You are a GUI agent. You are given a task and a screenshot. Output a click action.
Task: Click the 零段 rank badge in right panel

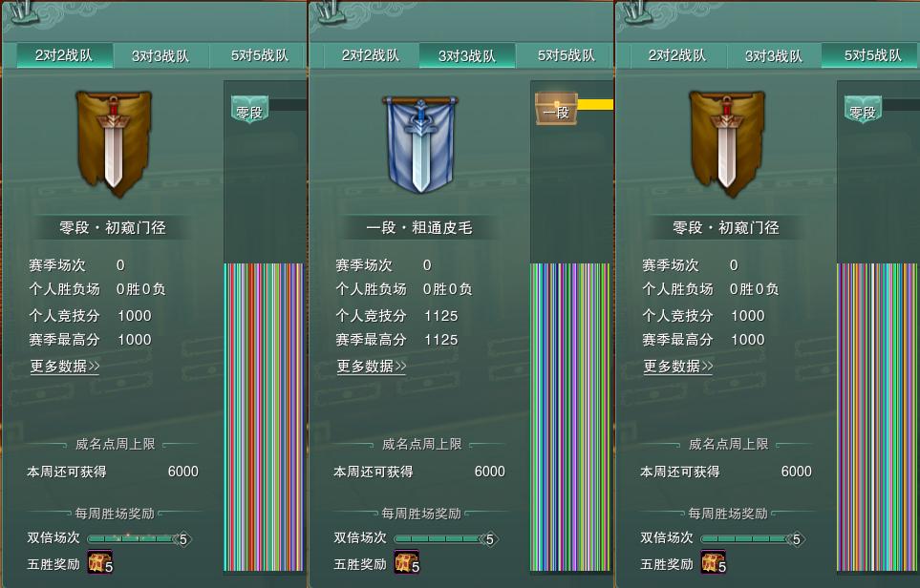[863, 110]
